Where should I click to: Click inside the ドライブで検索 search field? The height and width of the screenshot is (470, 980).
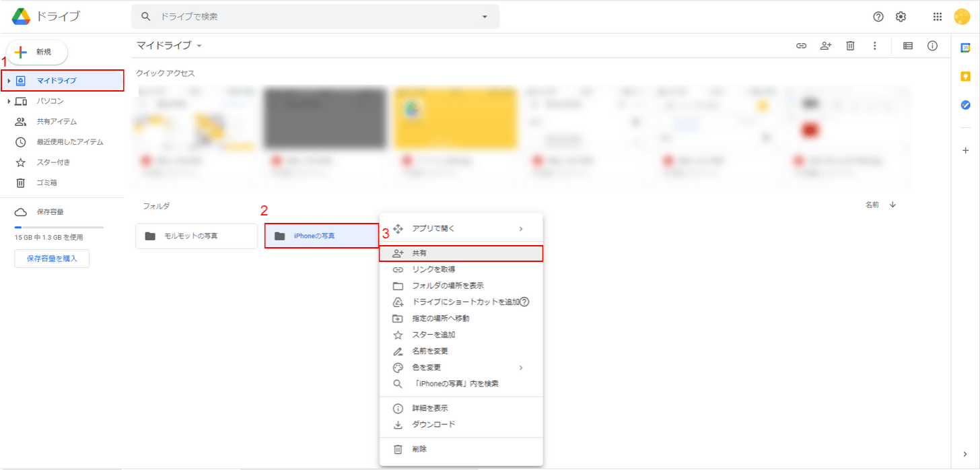point(310,17)
